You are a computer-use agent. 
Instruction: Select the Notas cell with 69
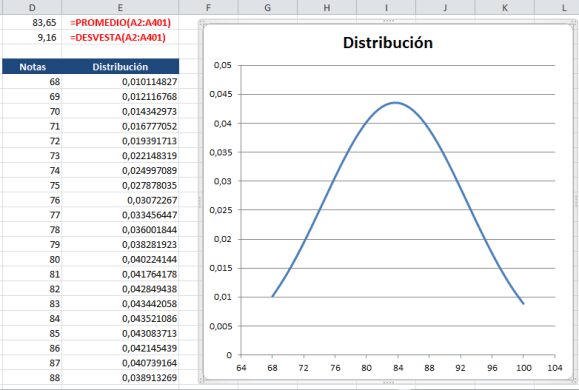(32, 96)
